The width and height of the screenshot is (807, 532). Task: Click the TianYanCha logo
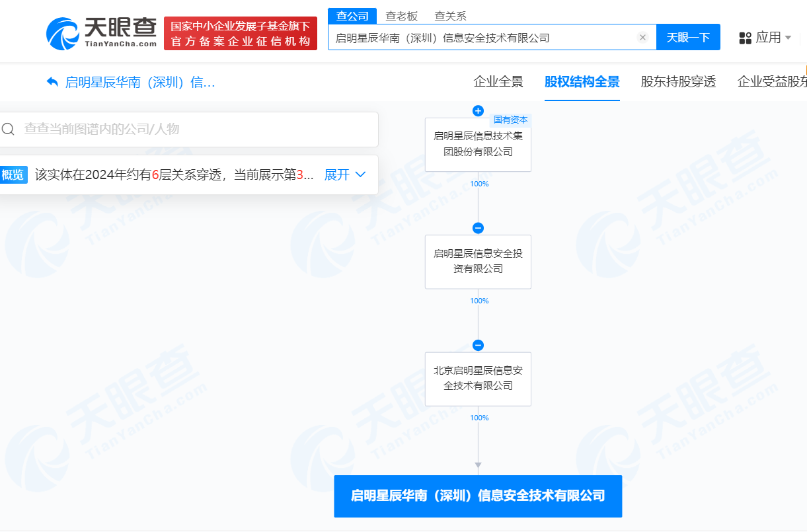(102, 33)
